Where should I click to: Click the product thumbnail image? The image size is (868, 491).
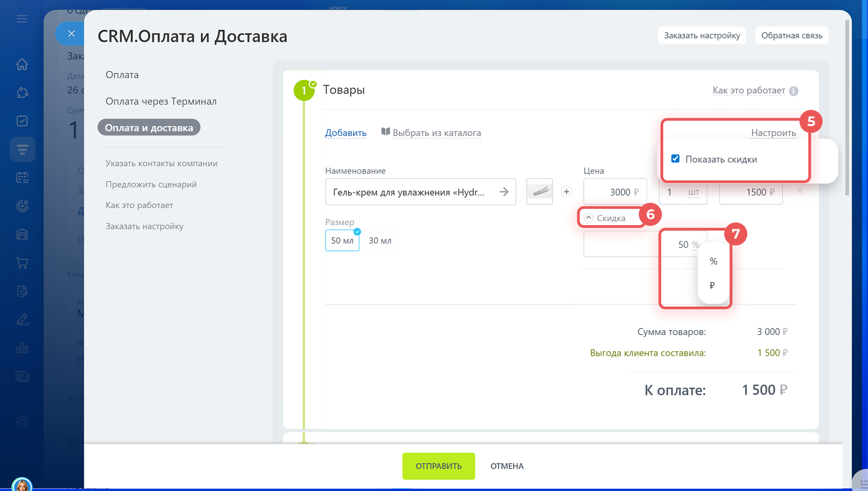[x=539, y=192]
